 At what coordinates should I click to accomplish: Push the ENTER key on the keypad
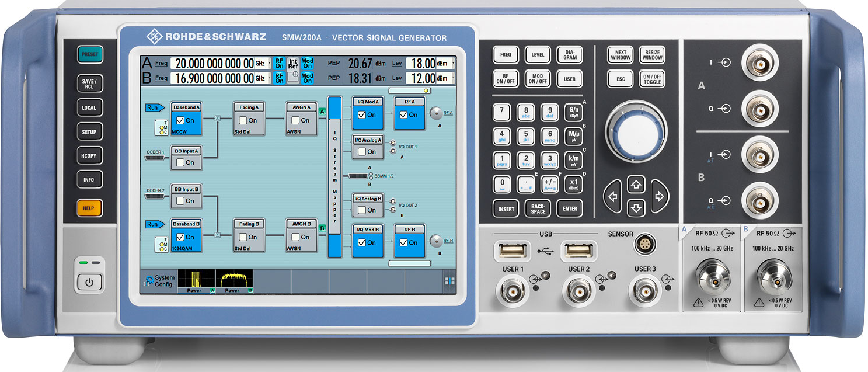[x=570, y=208]
